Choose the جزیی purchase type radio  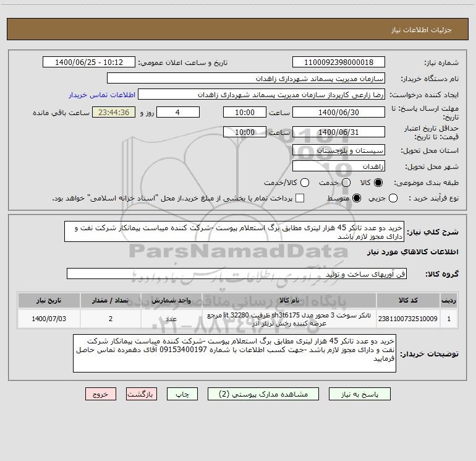click(x=393, y=198)
